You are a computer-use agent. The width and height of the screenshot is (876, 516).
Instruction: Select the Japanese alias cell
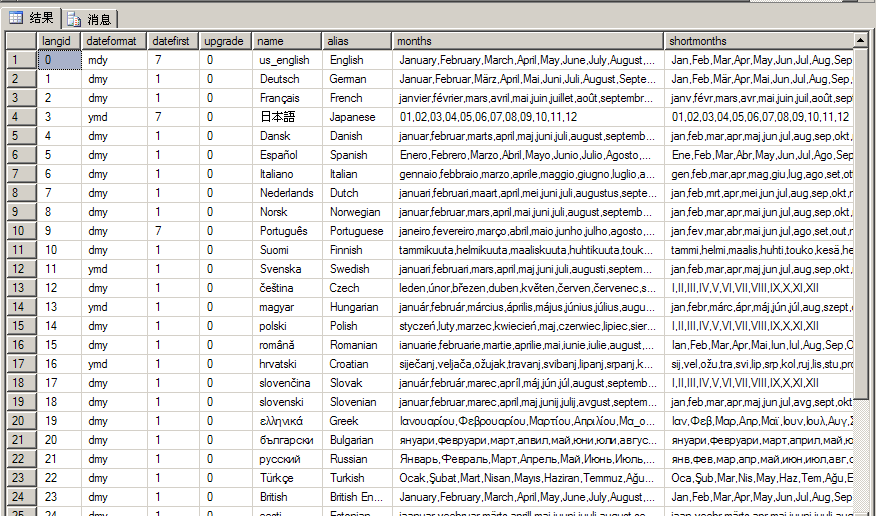click(356, 117)
